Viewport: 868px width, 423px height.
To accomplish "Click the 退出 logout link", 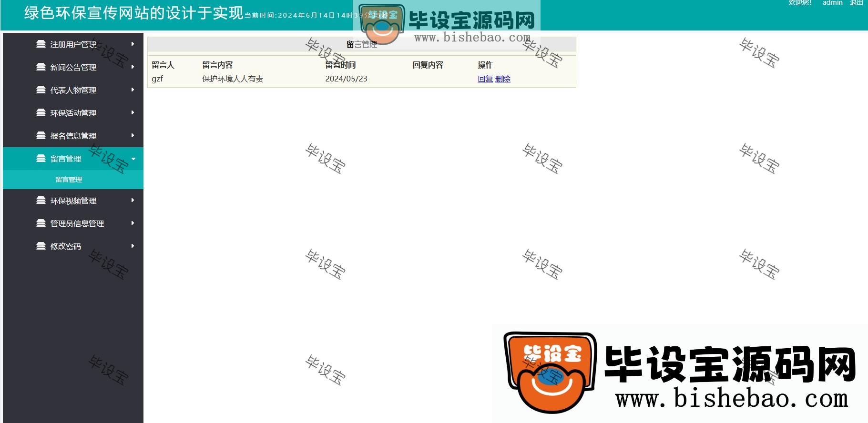I will [x=856, y=2].
